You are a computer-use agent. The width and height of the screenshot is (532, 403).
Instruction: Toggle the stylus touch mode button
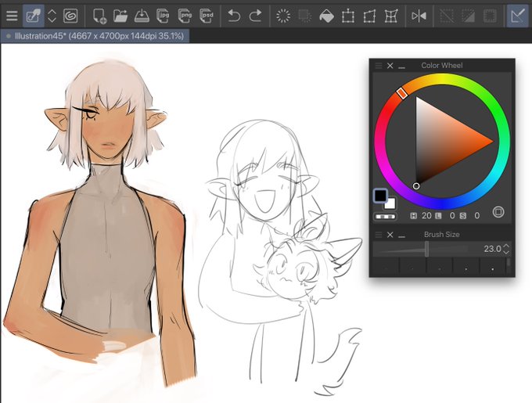(x=33, y=16)
